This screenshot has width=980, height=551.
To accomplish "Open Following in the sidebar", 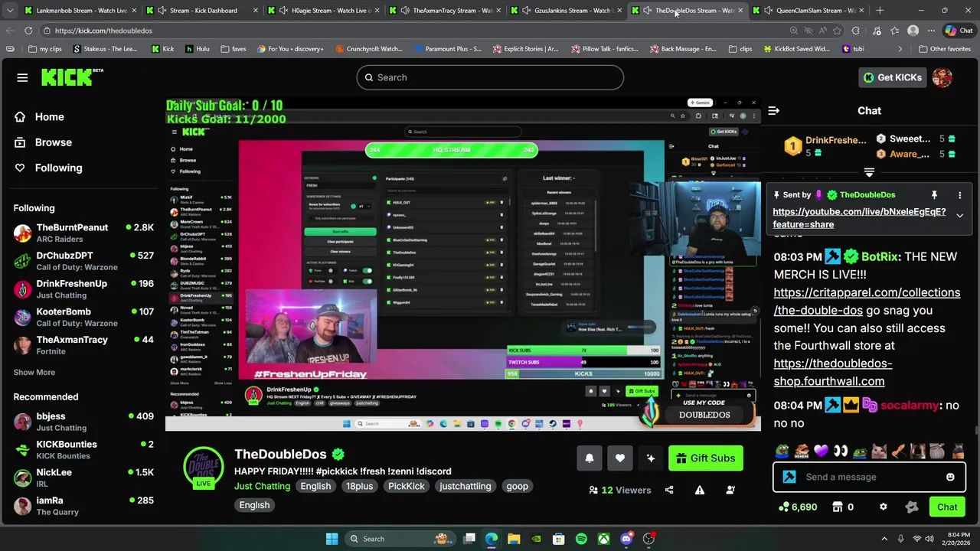I will click(58, 168).
